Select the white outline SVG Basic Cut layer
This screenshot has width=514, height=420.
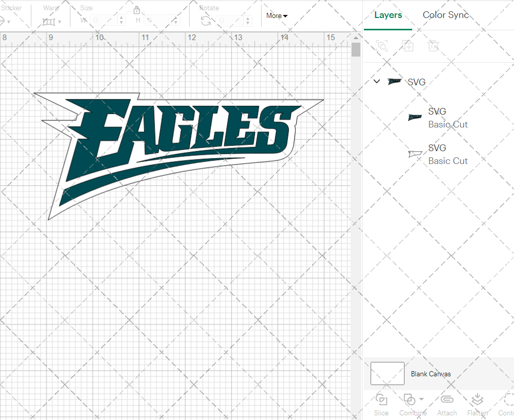(x=438, y=154)
